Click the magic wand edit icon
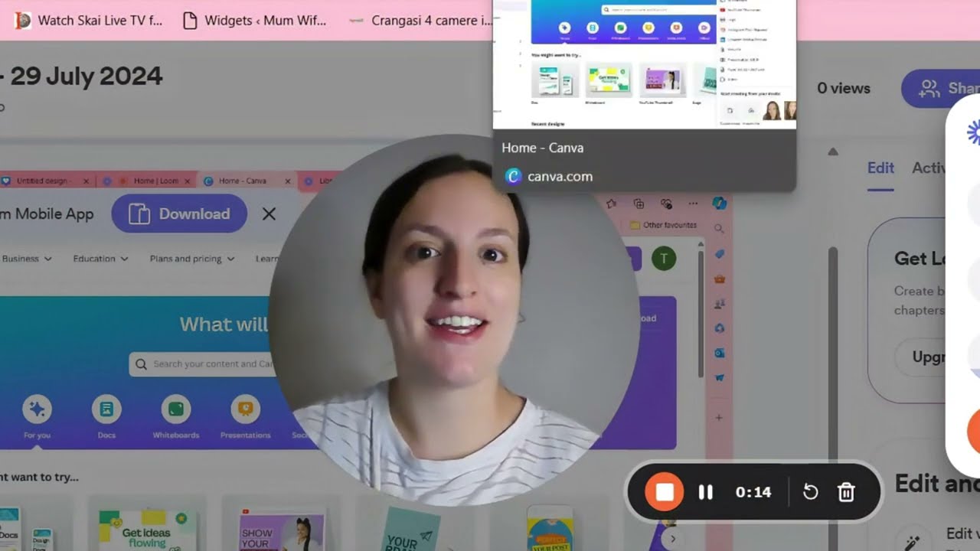 click(912, 541)
